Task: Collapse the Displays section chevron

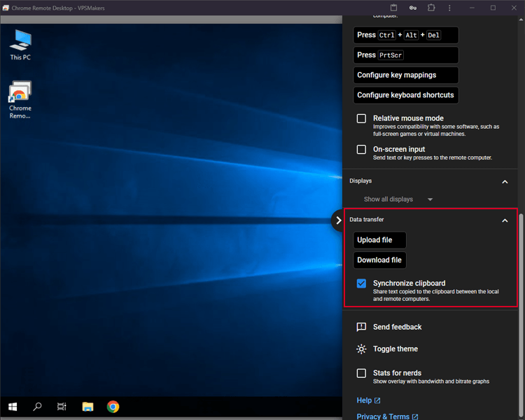Action: [505, 182]
